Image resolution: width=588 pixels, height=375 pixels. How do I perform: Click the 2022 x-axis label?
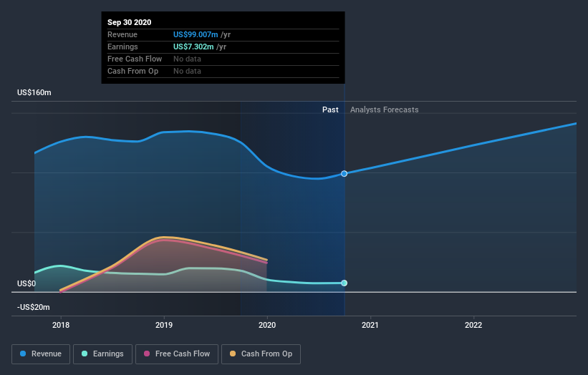[473, 325]
